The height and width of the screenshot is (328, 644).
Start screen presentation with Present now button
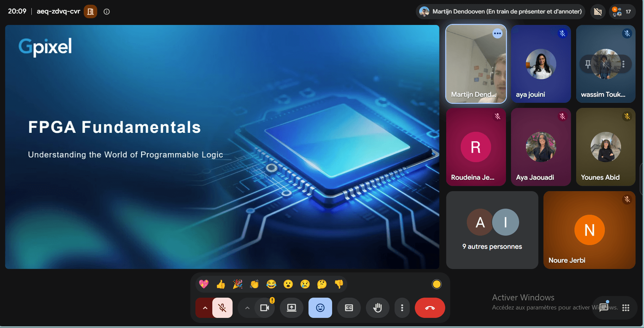coord(292,308)
